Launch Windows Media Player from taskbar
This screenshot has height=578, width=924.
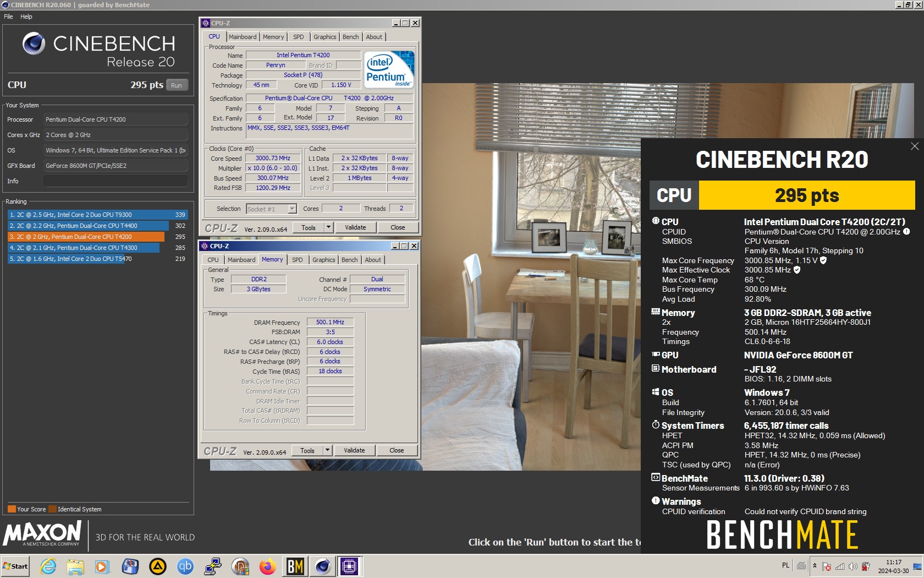click(x=102, y=566)
